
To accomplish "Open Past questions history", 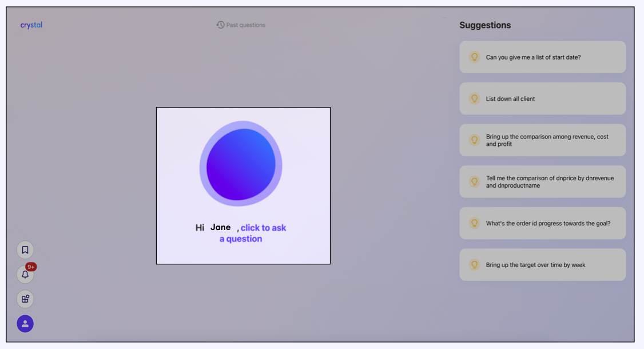I will tap(245, 25).
